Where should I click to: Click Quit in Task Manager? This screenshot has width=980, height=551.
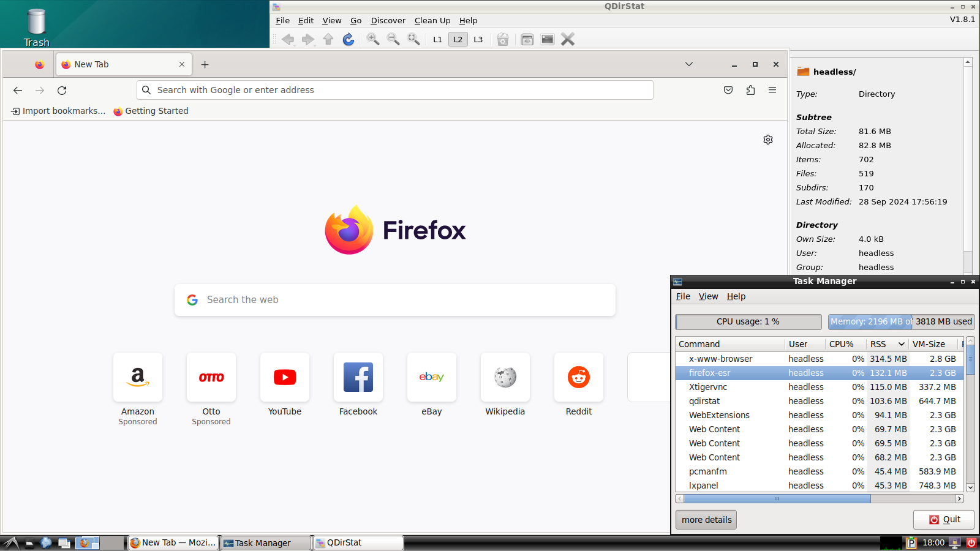coord(944,520)
